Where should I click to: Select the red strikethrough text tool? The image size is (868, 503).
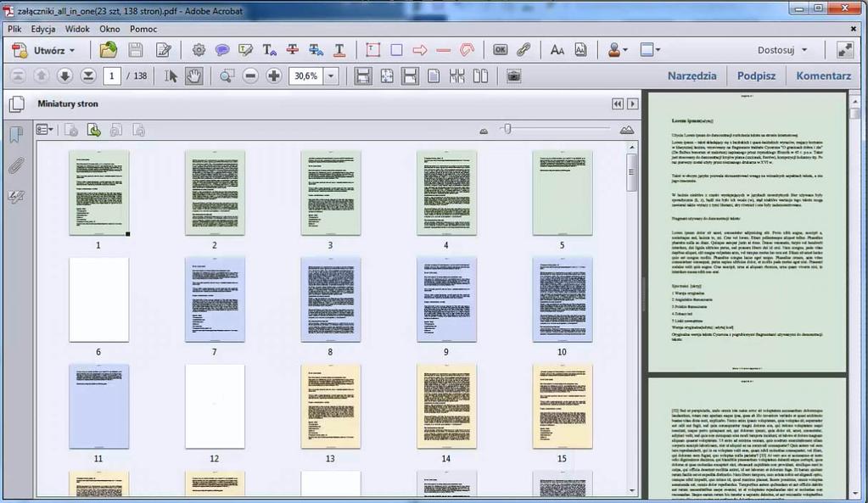tap(292, 50)
